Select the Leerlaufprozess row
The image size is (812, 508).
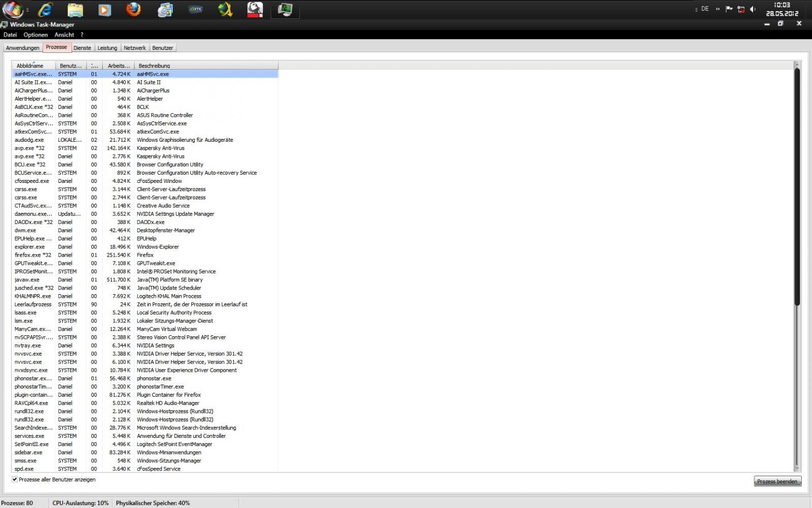point(145,304)
